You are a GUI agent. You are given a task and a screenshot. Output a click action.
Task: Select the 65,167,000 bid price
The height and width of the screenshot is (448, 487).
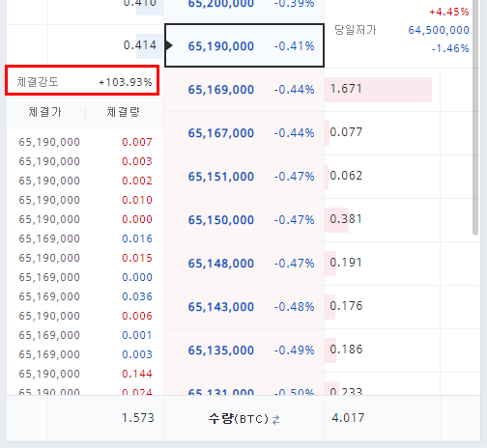[x=221, y=133]
